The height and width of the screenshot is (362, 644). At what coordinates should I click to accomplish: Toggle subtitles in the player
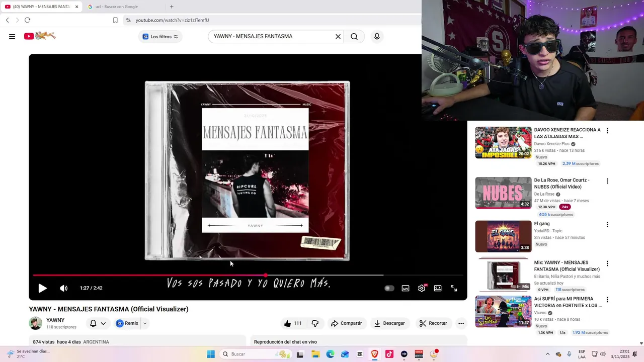pyautogui.click(x=406, y=288)
